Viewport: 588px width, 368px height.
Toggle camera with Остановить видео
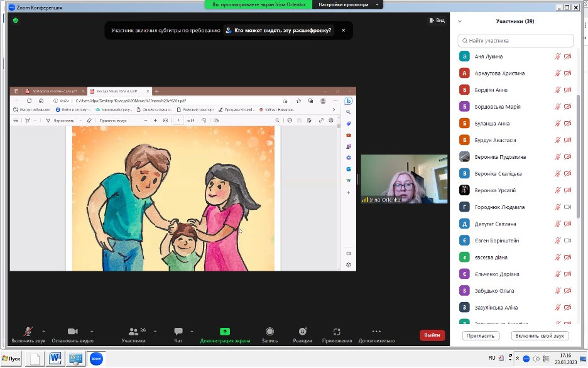[72, 332]
